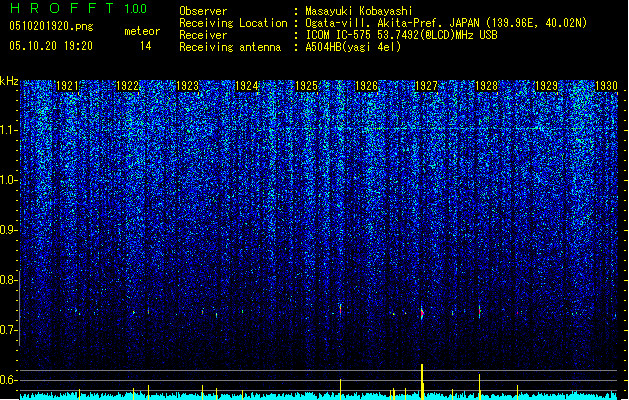
Task: Click the Receiving Location label
Action: [233, 23]
